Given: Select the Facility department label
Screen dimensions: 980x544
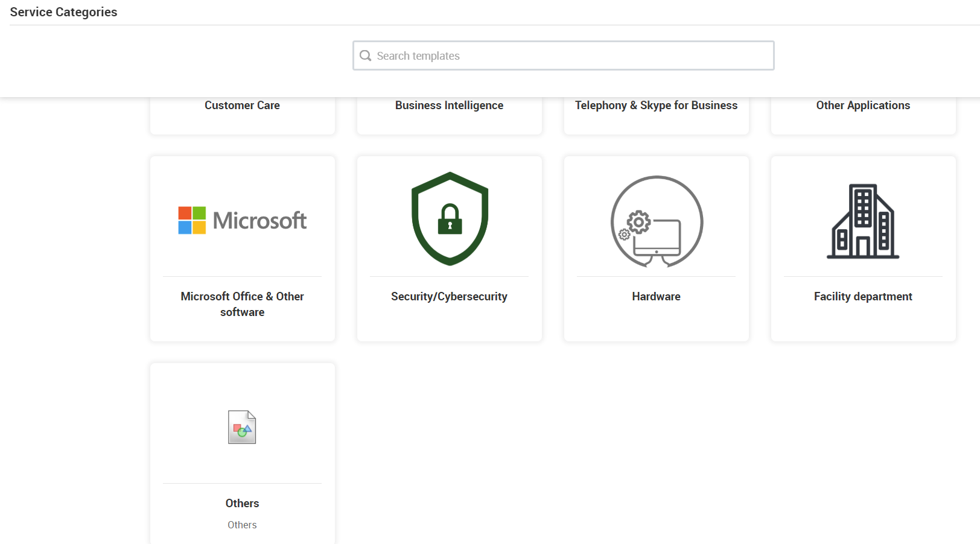Looking at the screenshot, I should [864, 297].
